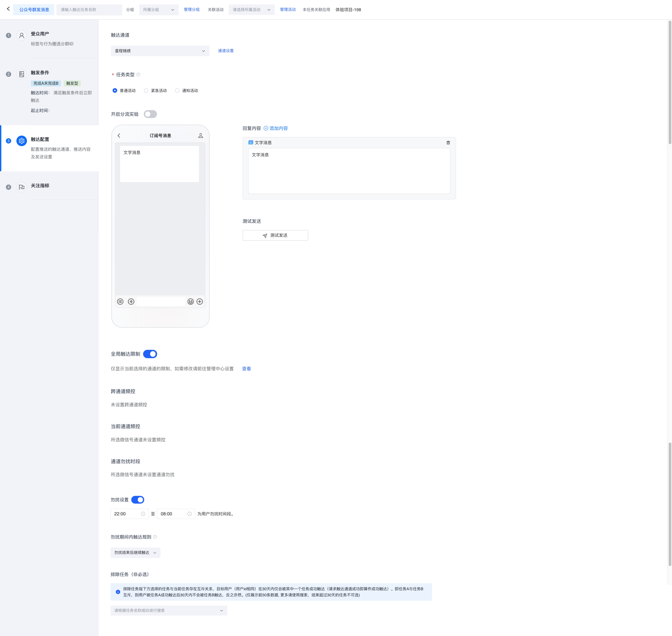Go to the 受众用户 step
The height and width of the screenshot is (636, 672).
point(40,34)
